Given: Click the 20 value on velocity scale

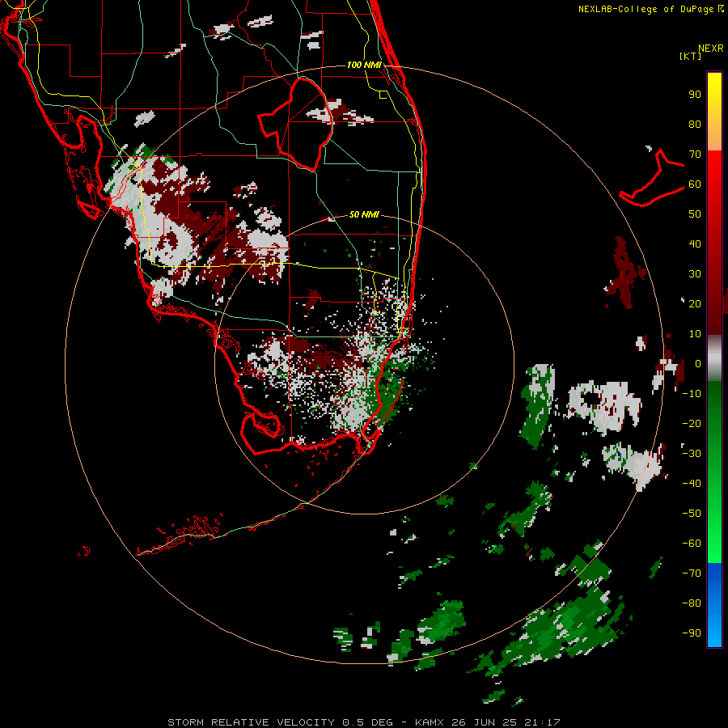Looking at the screenshot, I should click(x=695, y=304).
